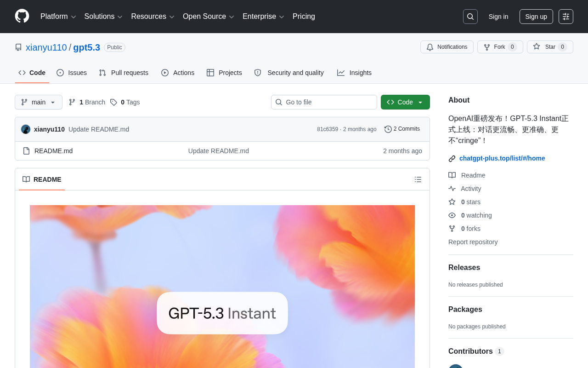The height and width of the screenshot is (368, 588).
Task: Focus the Go to file search field
Action: coord(324,102)
